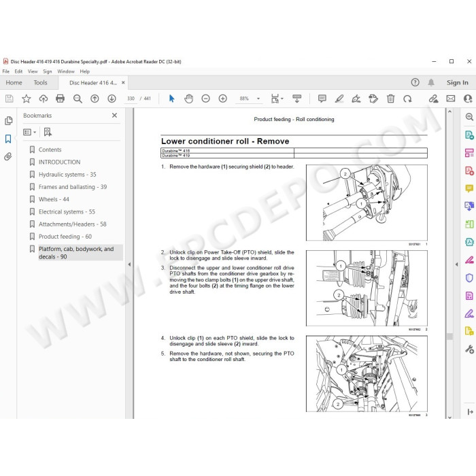Send the file by email
476x476 pixels.
(450, 99)
